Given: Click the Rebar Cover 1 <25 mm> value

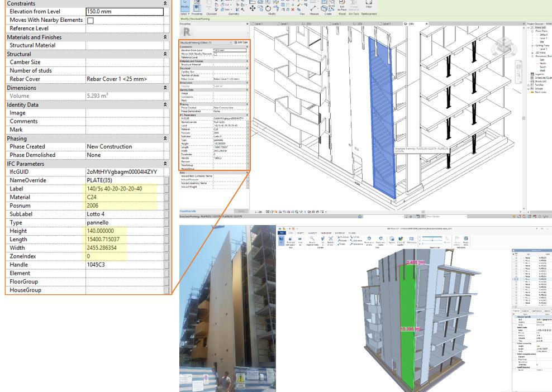Looking at the screenshot, I should [117, 79].
